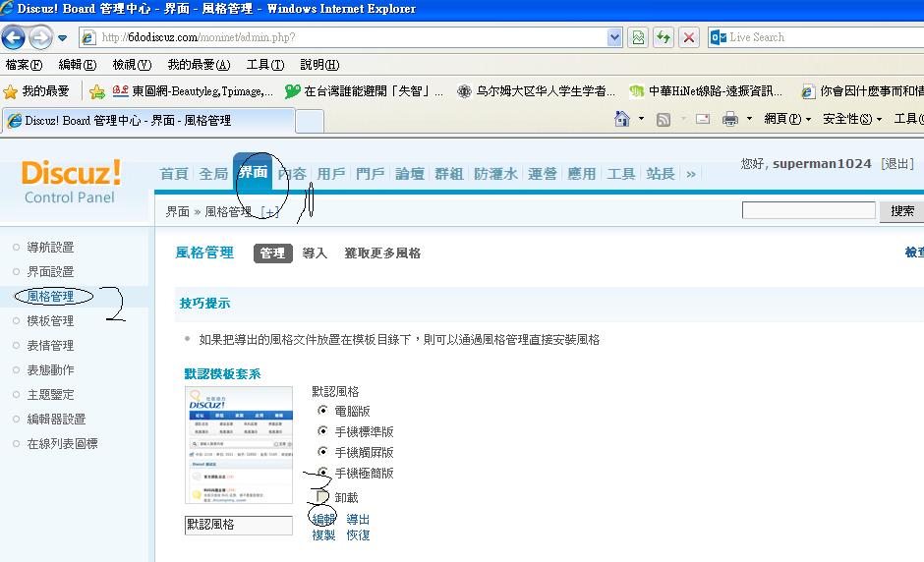This screenshot has height=562, width=924.
Task: Select the 手機觸屏版 radio button
Action: [322, 451]
